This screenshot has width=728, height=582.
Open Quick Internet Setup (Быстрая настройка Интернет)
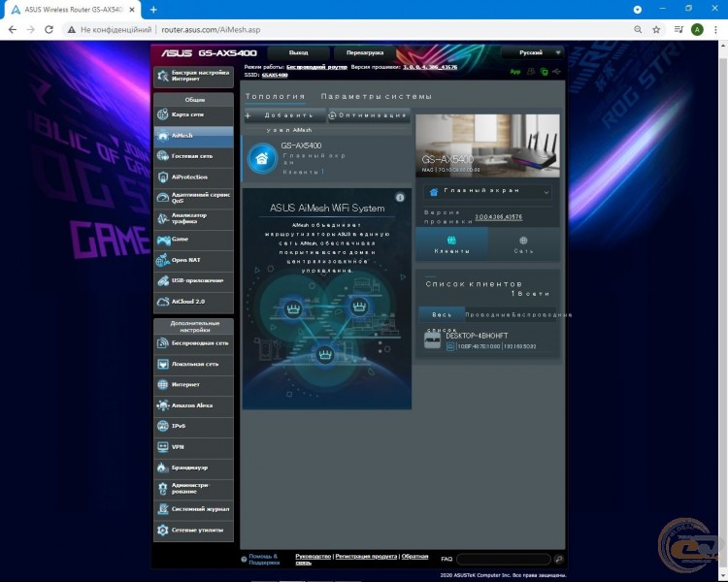tap(193, 76)
